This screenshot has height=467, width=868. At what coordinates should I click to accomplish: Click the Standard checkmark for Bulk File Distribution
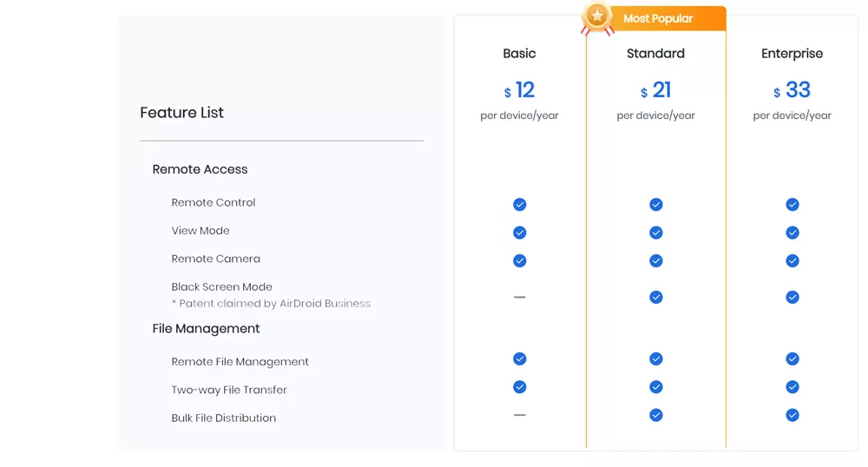click(656, 416)
